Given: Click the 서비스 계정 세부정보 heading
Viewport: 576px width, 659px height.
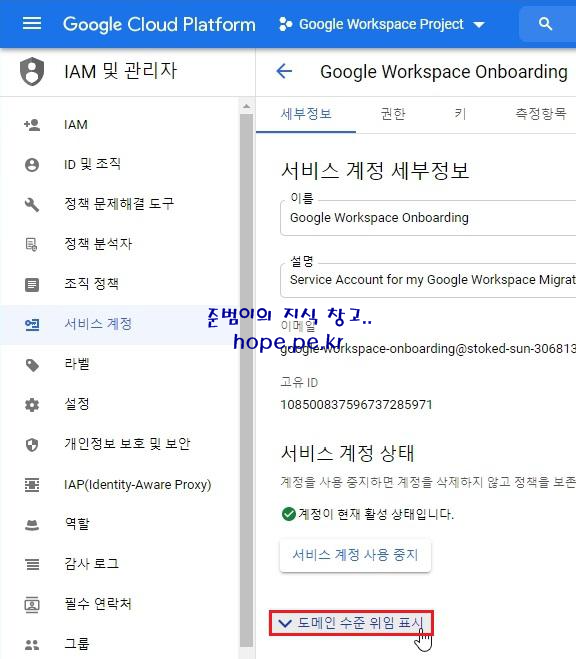Looking at the screenshot, I should (x=375, y=171).
